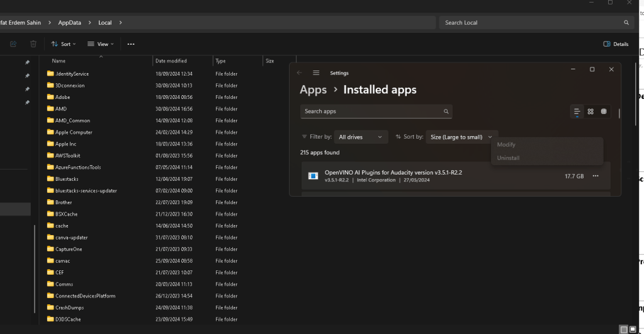Open the ellipsis menu for OpenVINO AI Plugins
644x334 pixels.
[596, 176]
